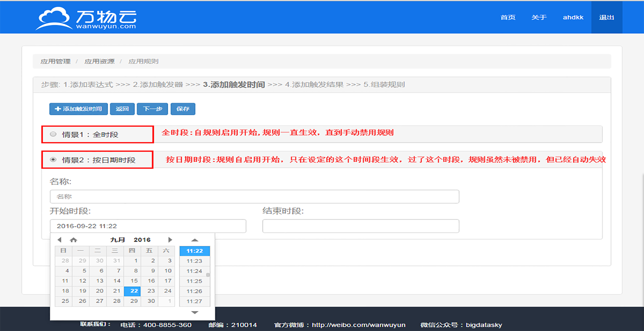Click the 添加触发时间 button
This screenshot has width=644, height=331.
coord(78,109)
